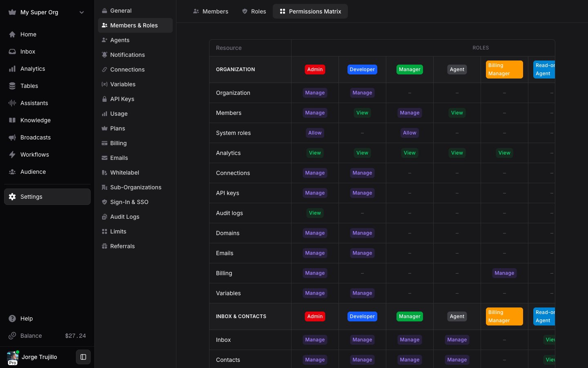The height and width of the screenshot is (368, 588).
Task: Click the Referrals gift icon
Action: 105,246
